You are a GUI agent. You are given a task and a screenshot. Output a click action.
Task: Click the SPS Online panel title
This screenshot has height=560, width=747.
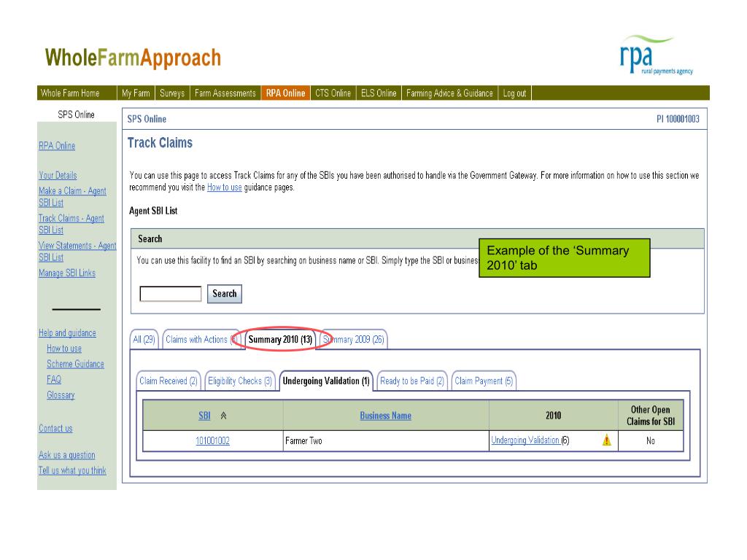click(x=147, y=119)
